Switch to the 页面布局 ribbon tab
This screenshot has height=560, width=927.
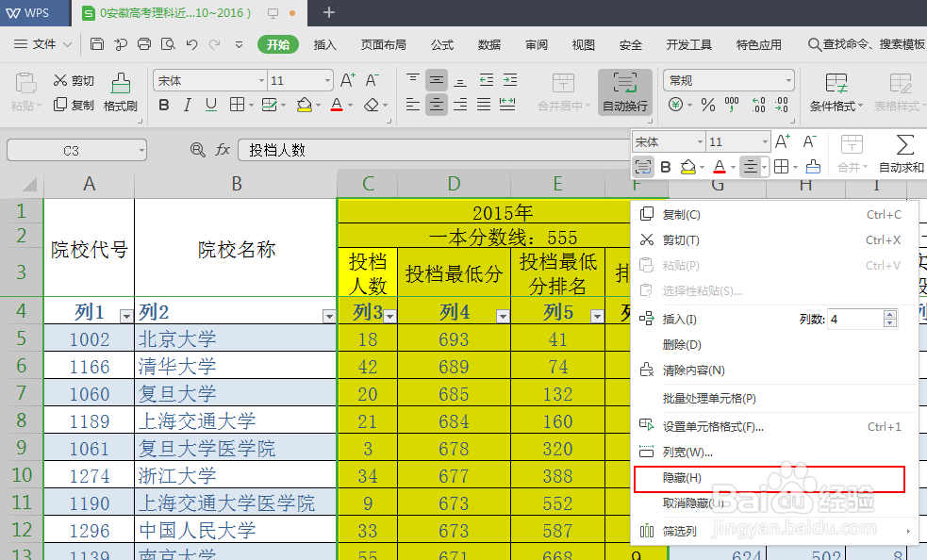pyautogui.click(x=383, y=45)
